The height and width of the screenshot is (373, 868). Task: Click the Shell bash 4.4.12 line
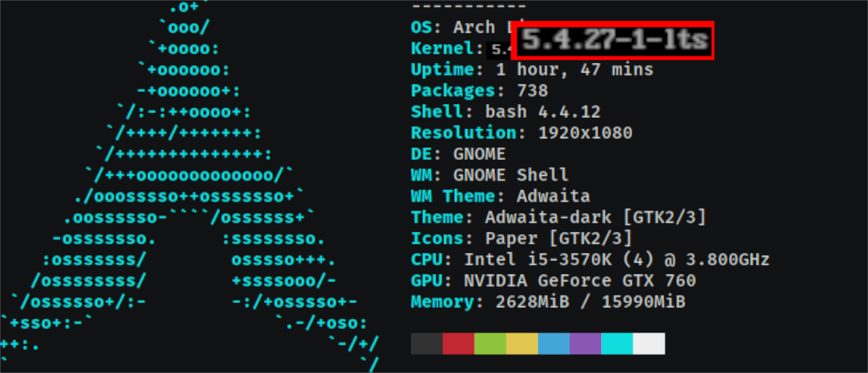[506, 112]
